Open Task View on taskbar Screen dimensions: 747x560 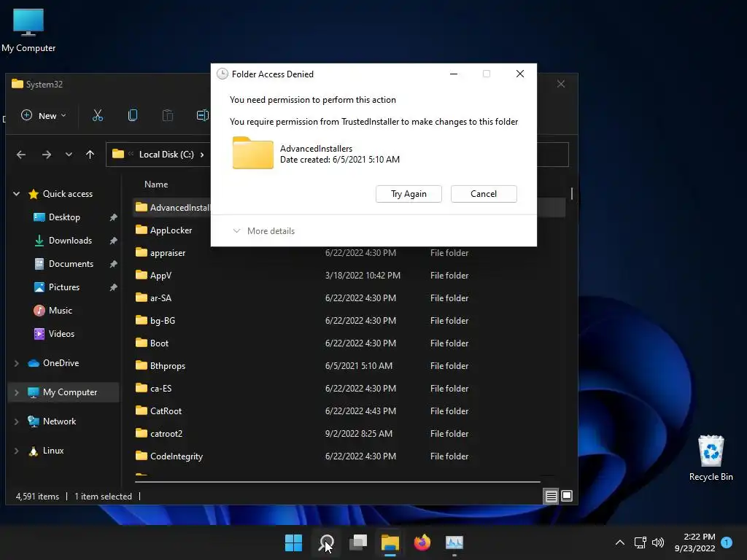tap(358, 542)
